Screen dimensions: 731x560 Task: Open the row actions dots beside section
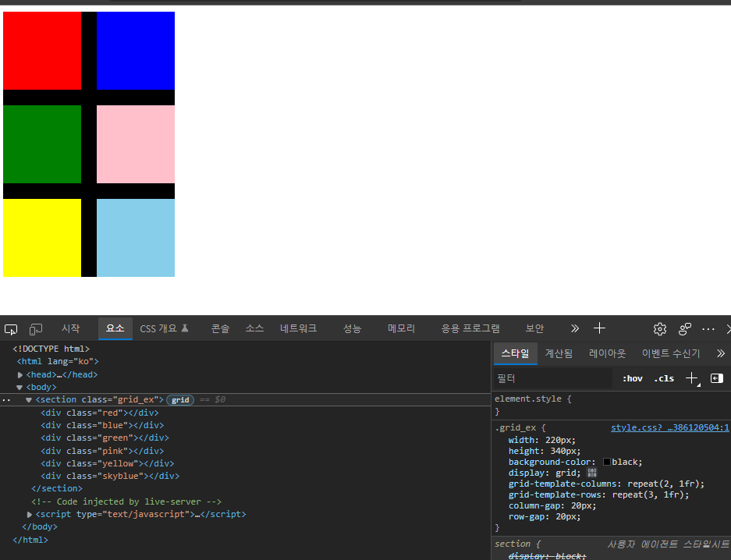point(6,400)
